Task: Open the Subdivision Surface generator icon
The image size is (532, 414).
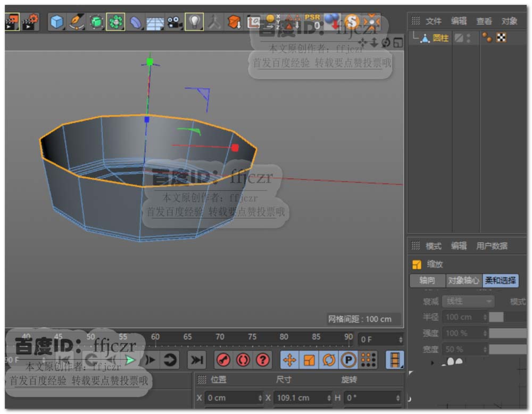Action: click(96, 22)
